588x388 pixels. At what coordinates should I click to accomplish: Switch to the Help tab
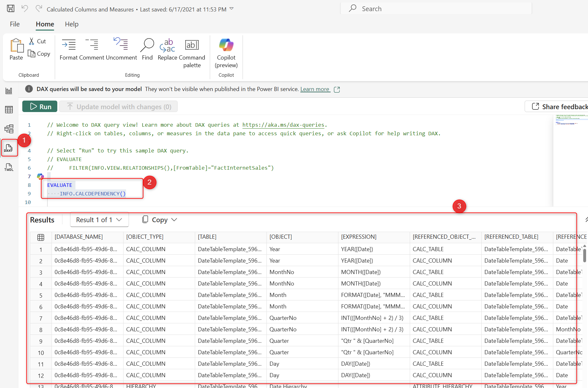[72, 24]
